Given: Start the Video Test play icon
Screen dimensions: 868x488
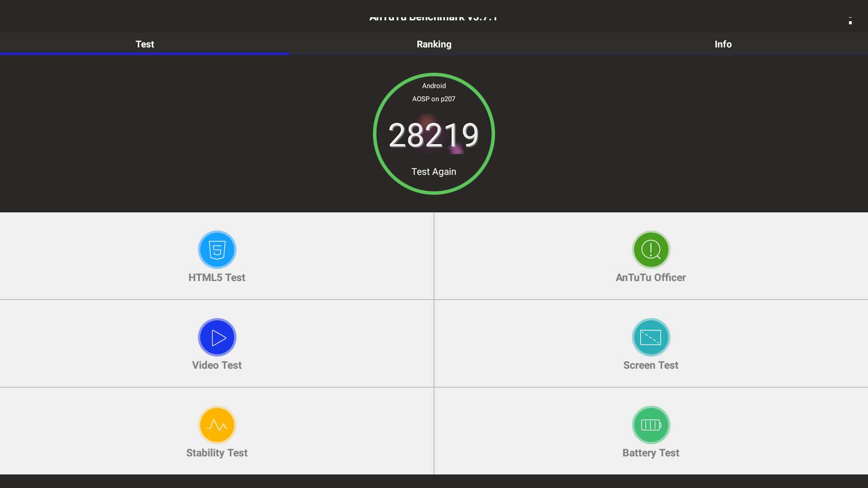Looking at the screenshot, I should (217, 337).
